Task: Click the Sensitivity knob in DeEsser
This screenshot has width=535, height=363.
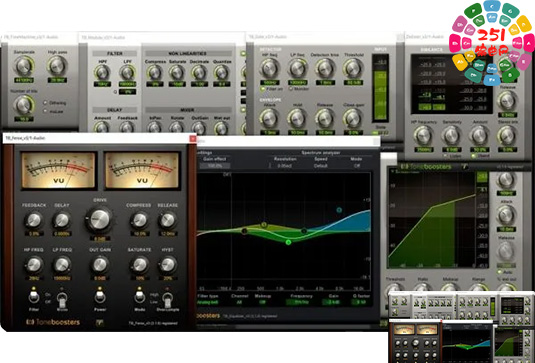Action: click(x=451, y=135)
